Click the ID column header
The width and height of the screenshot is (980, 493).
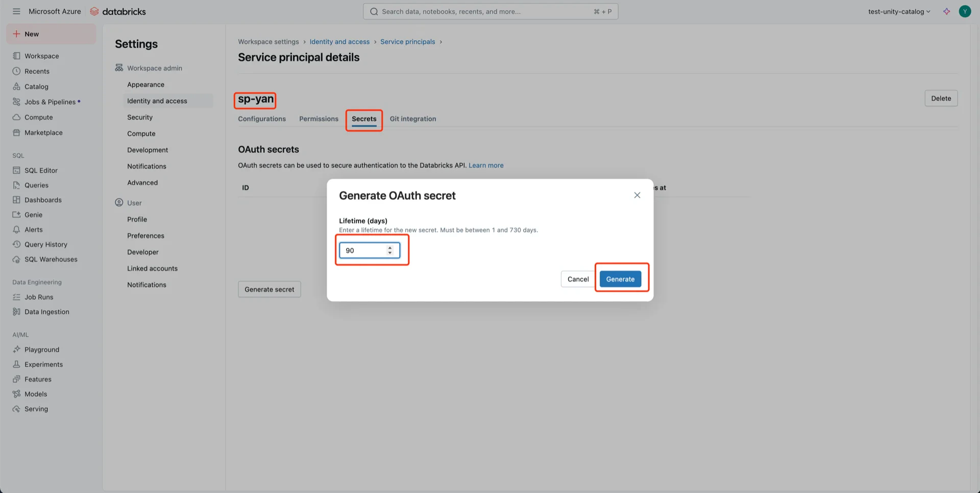[246, 187]
